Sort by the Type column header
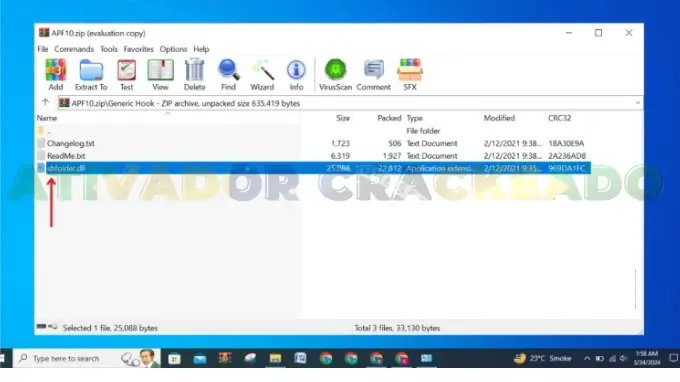 [x=415, y=118]
